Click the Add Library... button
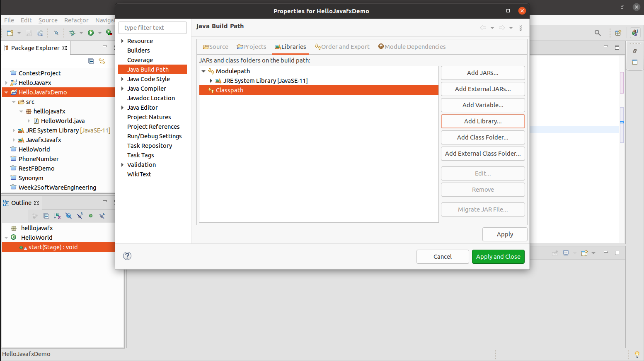644x361 pixels. 483,121
